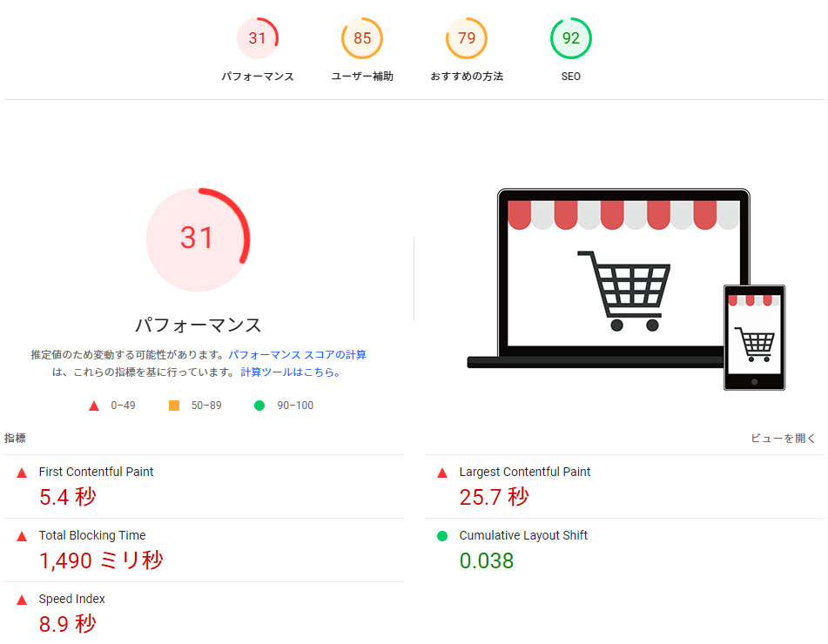This screenshot has width=828, height=644.
Task: Open the パフォーマンス スコアの計算 link
Action: coord(297,355)
